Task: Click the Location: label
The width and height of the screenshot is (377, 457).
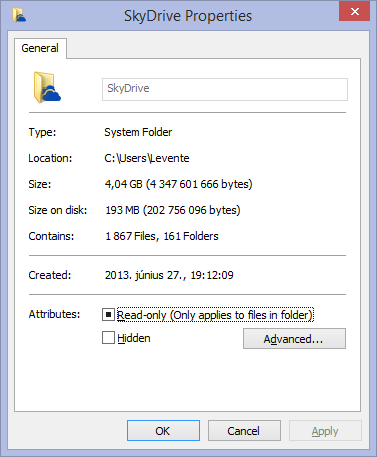Action: tap(50, 158)
